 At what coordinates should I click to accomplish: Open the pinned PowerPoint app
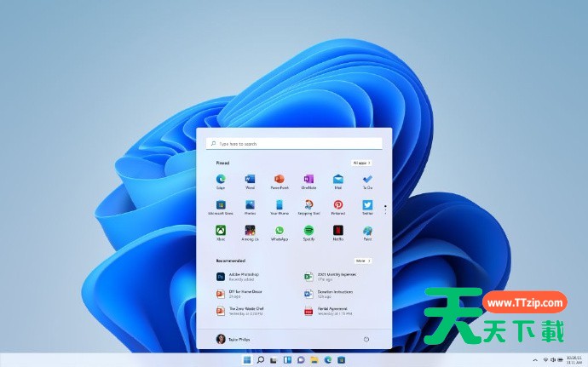pyautogui.click(x=280, y=181)
